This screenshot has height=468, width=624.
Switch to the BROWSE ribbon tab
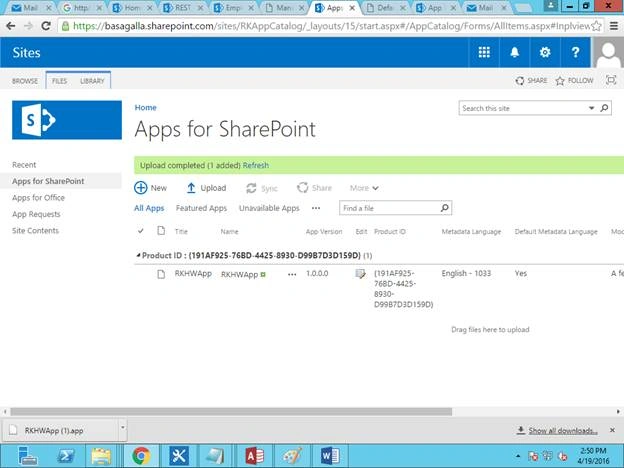pos(25,81)
